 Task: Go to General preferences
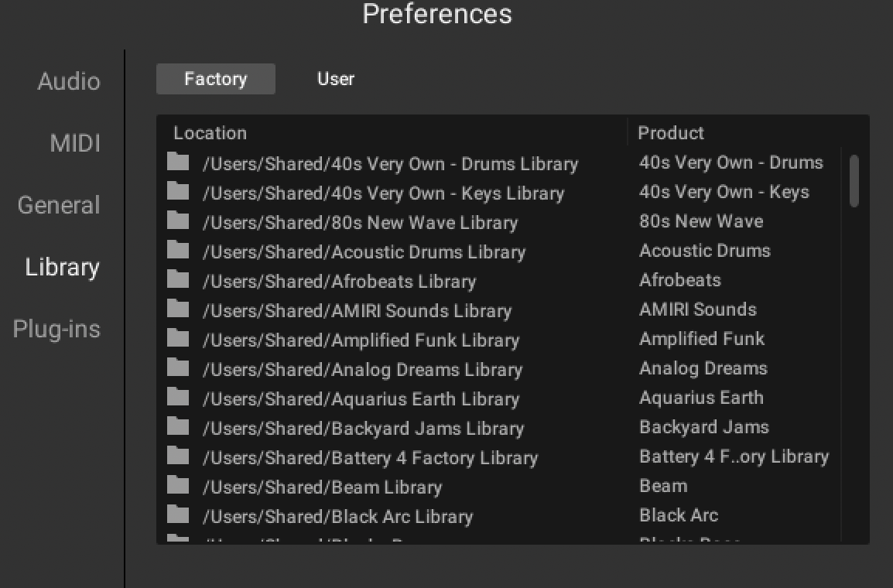click(x=59, y=205)
